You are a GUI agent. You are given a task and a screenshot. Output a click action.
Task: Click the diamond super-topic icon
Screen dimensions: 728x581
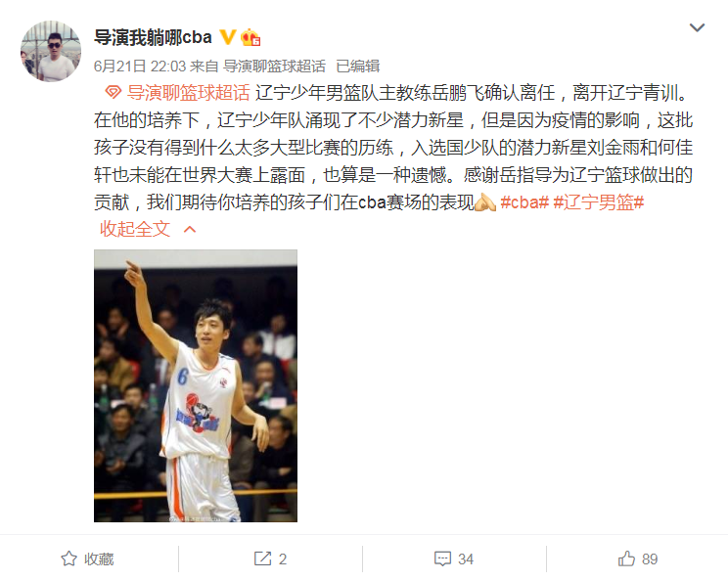(113, 92)
